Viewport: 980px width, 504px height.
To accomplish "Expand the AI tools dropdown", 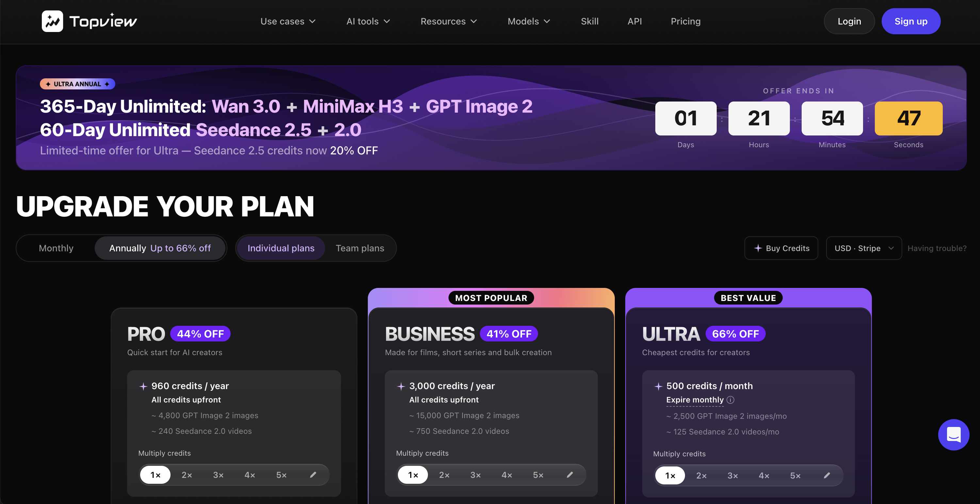I will click(368, 21).
